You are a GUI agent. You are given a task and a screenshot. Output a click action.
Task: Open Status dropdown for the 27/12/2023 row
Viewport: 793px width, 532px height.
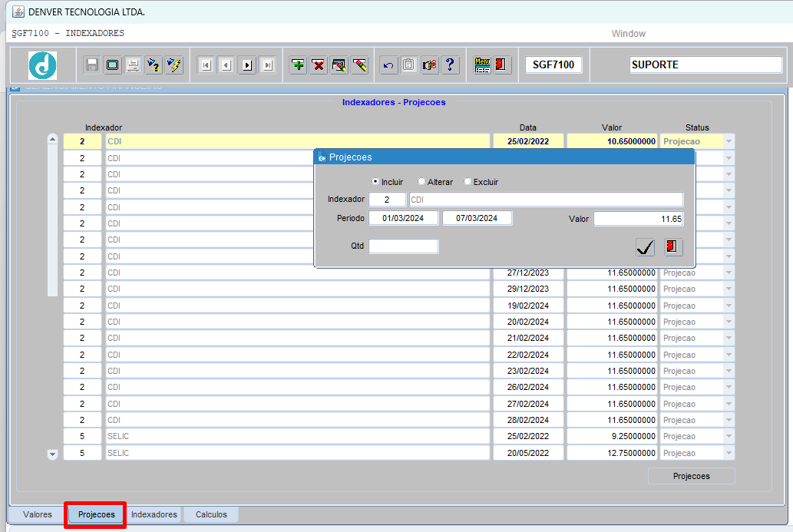pyautogui.click(x=729, y=273)
